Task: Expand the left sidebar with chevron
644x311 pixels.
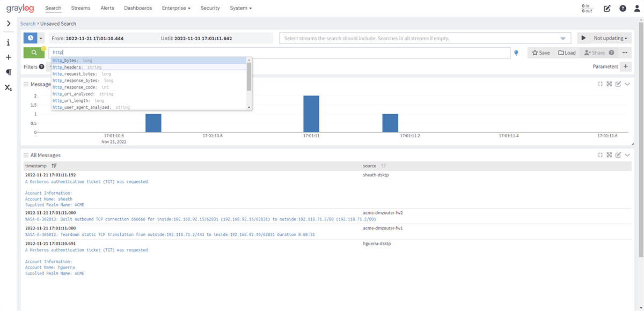Action: pyautogui.click(x=8, y=24)
